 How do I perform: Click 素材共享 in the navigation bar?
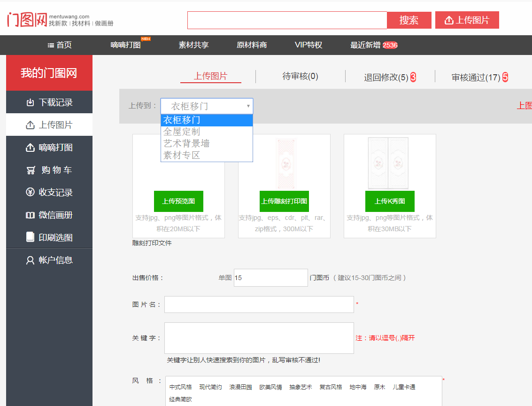[x=193, y=45]
